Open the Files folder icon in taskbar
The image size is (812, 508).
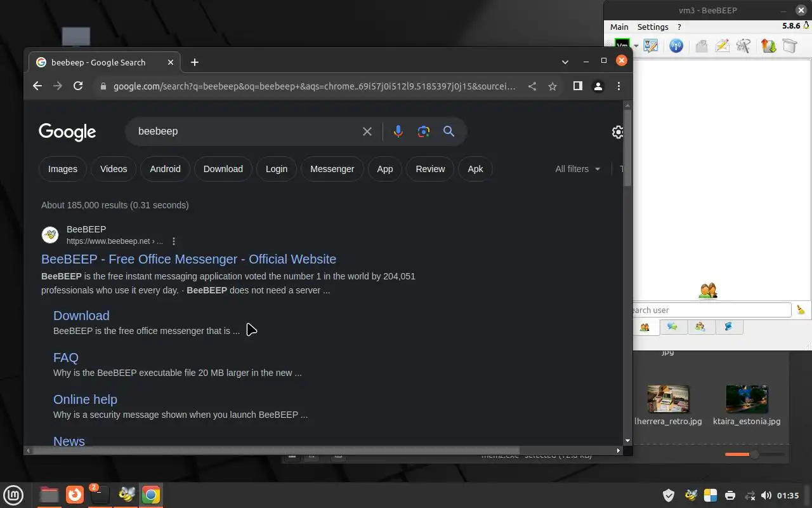tap(49, 495)
